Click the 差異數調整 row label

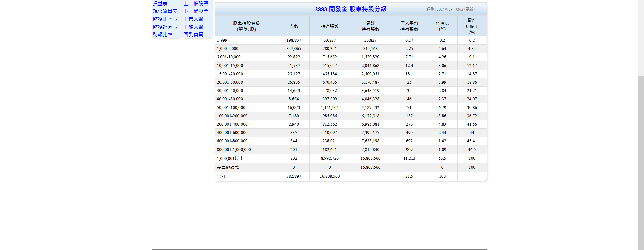tap(228, 167)
